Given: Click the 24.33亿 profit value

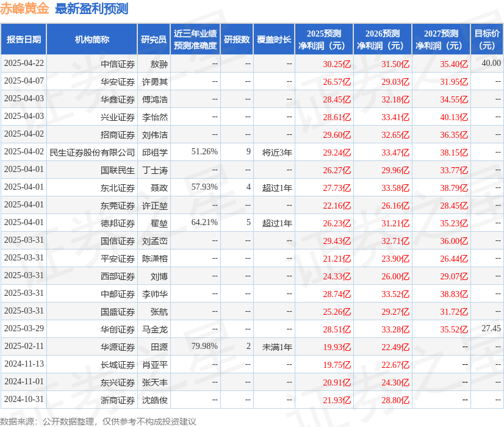Looking at the screenshot, I should click(x=337, y=276).
